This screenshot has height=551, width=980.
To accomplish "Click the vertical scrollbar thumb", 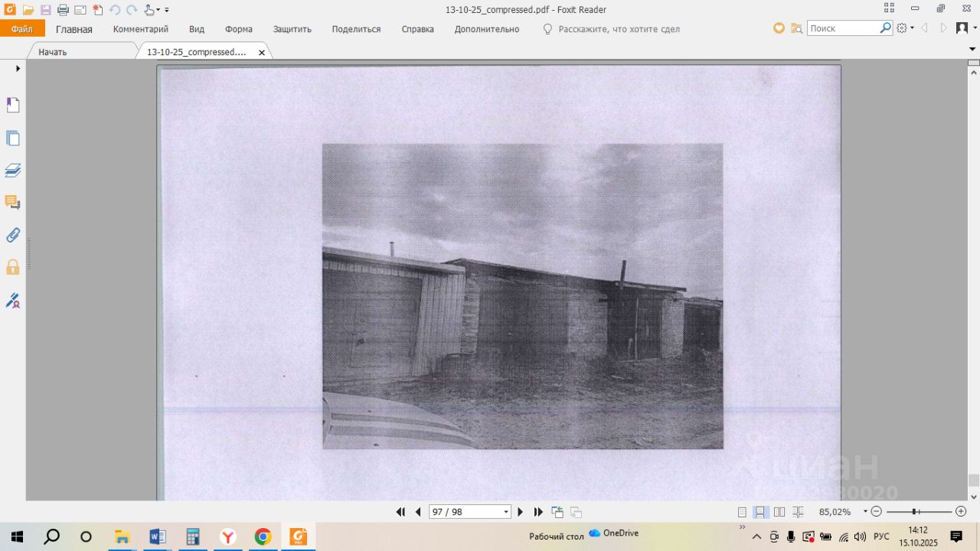I will click(x=973, y=480).
